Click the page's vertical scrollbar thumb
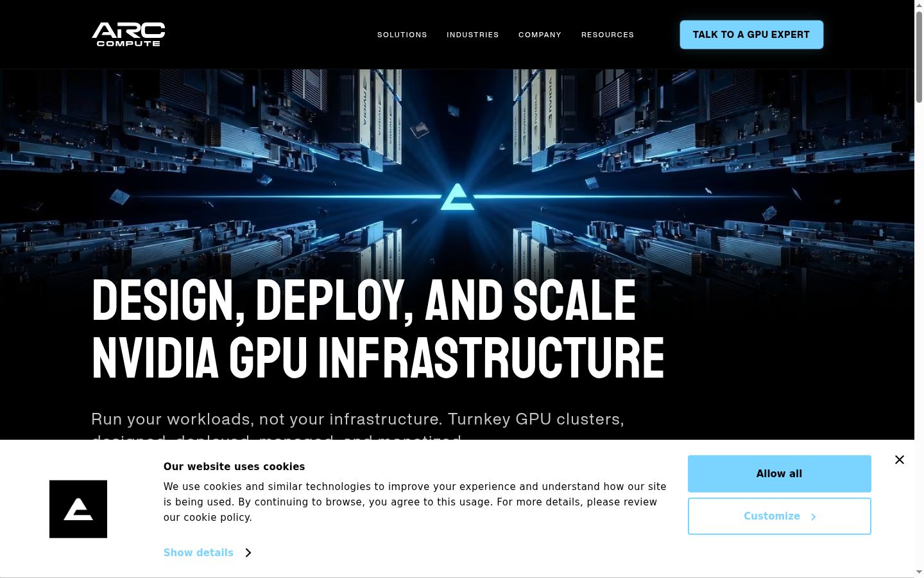The height and width of the screenshot is (578, 924). pos(919,57)
